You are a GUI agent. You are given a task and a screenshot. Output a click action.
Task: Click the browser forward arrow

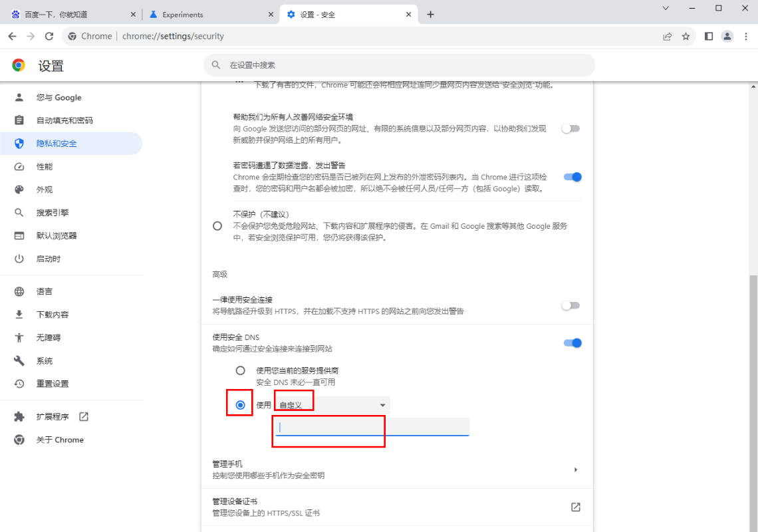point(31,37)
